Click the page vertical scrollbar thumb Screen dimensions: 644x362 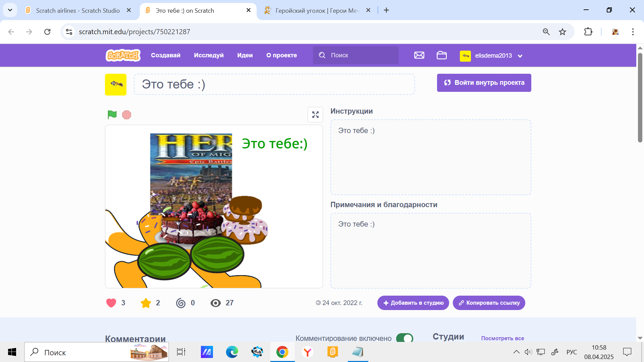[x=640, y=97]
